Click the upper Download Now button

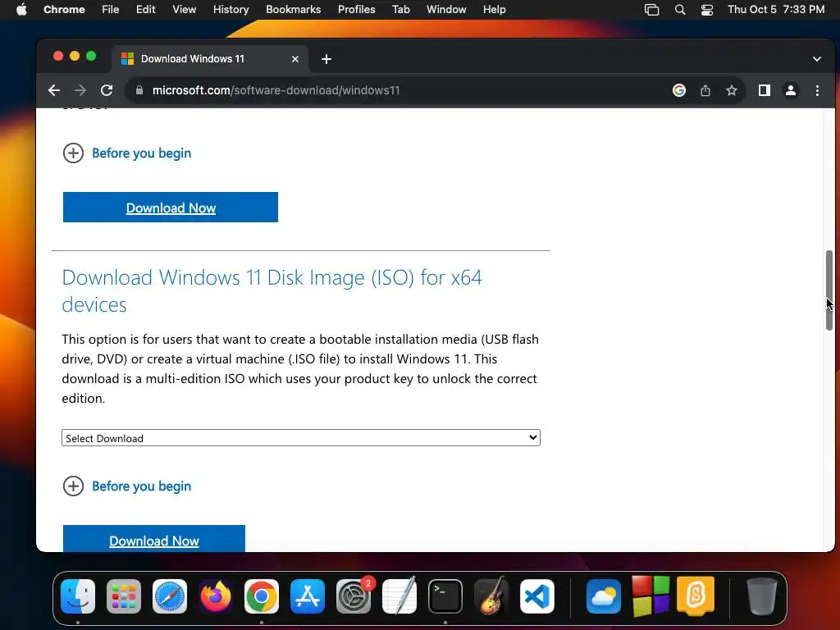click(x=171, y=208)
